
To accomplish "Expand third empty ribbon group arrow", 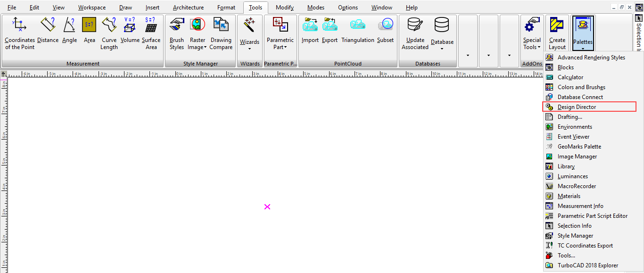I will click(509, 55).
